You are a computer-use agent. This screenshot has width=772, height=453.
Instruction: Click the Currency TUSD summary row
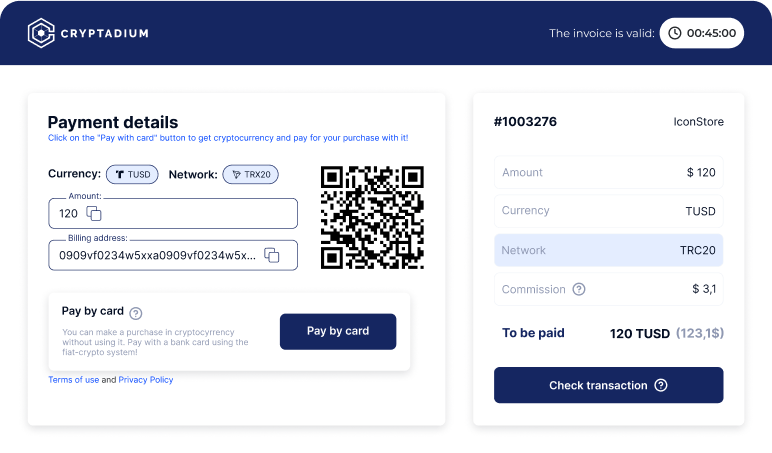click(608, 211)
